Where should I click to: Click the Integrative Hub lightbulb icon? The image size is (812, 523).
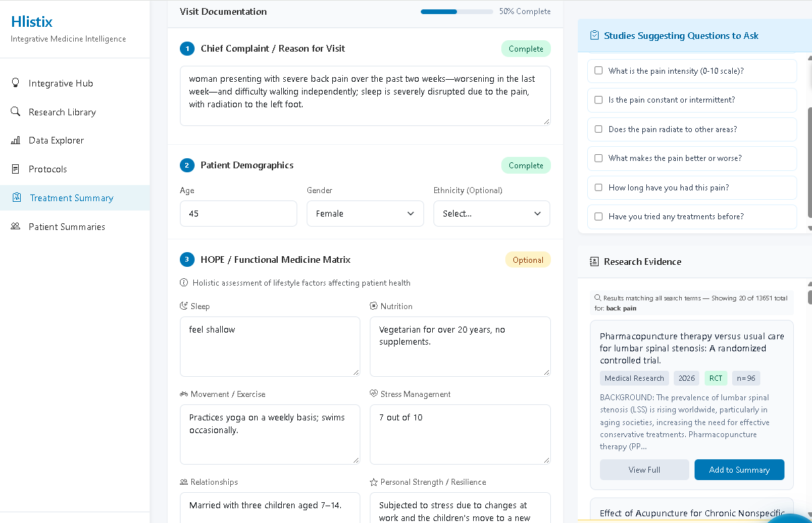point(15,83)
